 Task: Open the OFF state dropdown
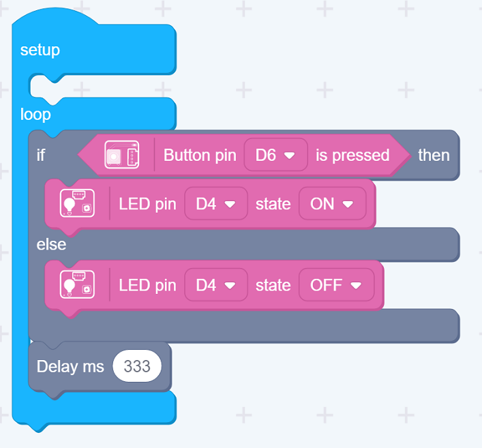tap(336, 285)
